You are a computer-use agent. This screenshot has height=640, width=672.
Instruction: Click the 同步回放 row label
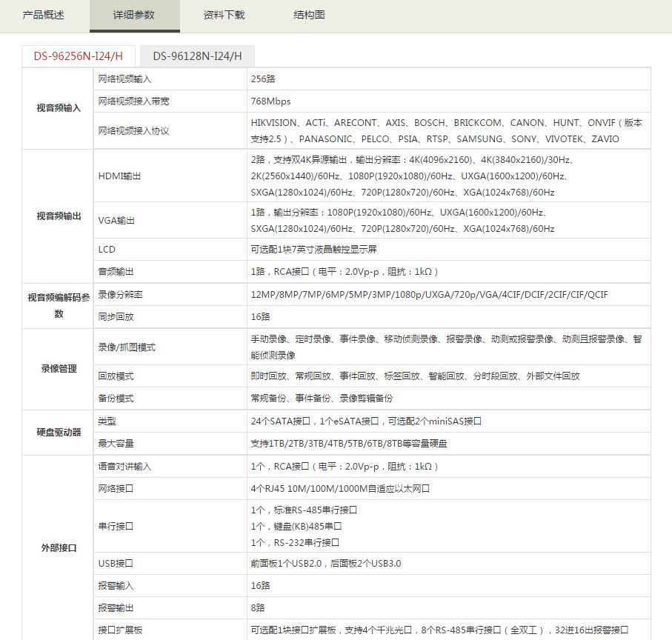tap(116, 317)
